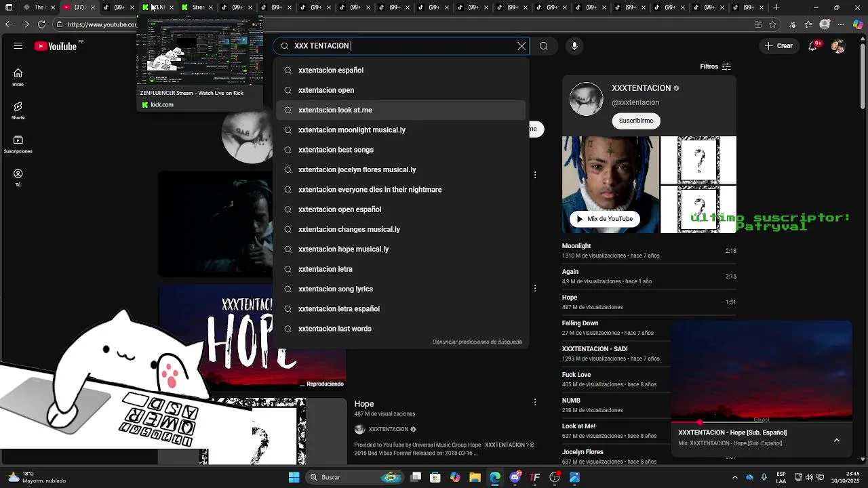This screenshot has height=488, width=868.
Task: Open the Windows Start menu
Action: tap(294, 477)
